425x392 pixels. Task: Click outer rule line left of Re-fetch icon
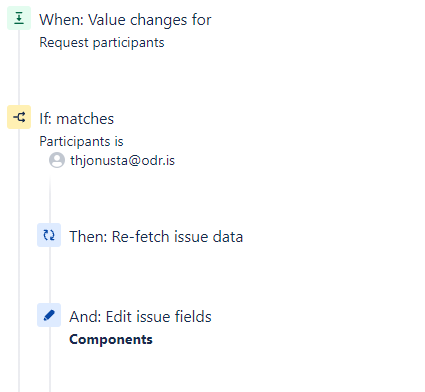(19, 235)
